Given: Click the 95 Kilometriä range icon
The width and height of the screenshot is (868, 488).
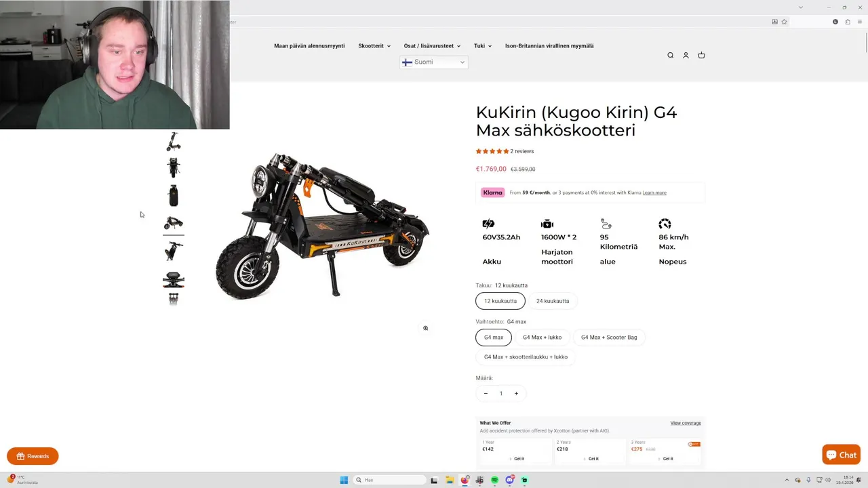Looking at the screenshot, I should point(606,224).
